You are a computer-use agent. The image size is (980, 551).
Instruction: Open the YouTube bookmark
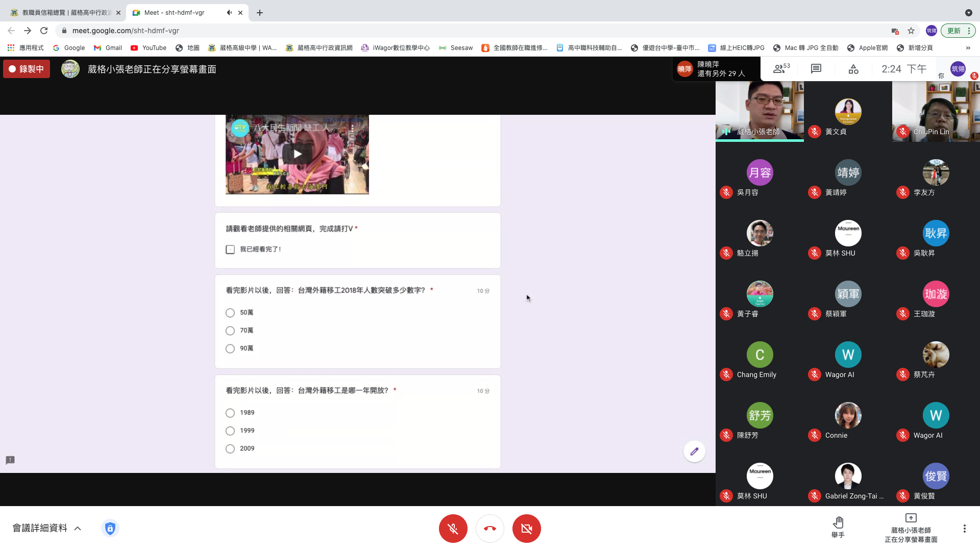pos(149,48)
